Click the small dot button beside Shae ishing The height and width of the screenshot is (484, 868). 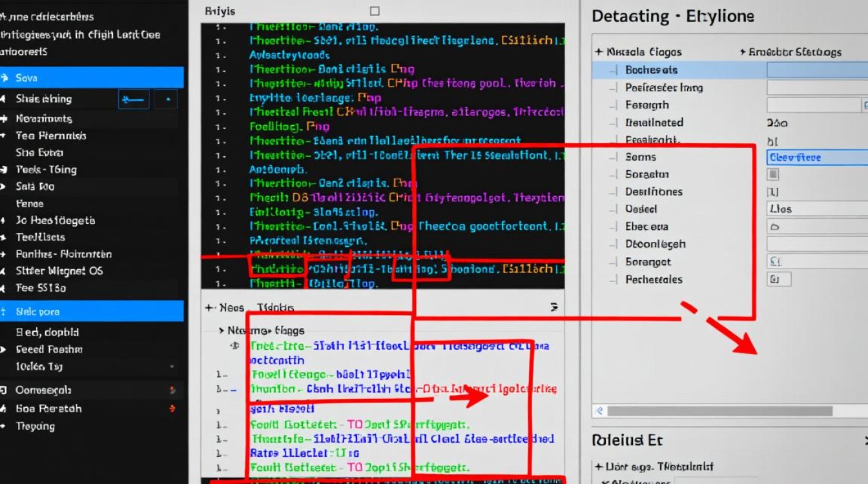pos(167,99)
